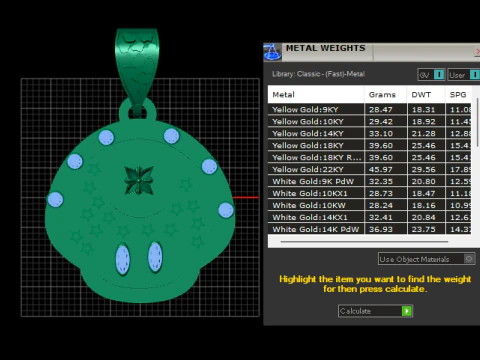The height and width of the screenshot is (360, 480).
Task: Click the DWT column header
Action: (426, 95)
